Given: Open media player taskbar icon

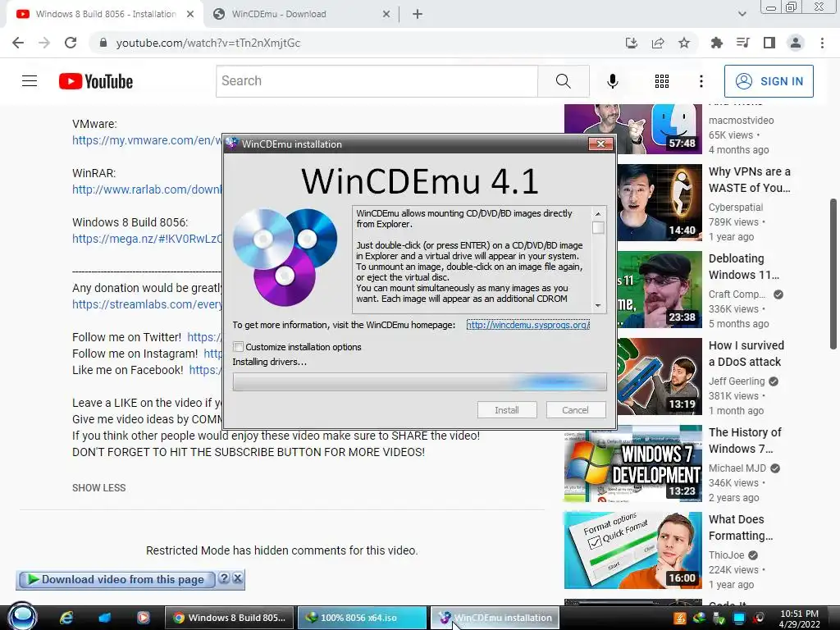Looking at the screenshot, I should click(x=143, y=618).
